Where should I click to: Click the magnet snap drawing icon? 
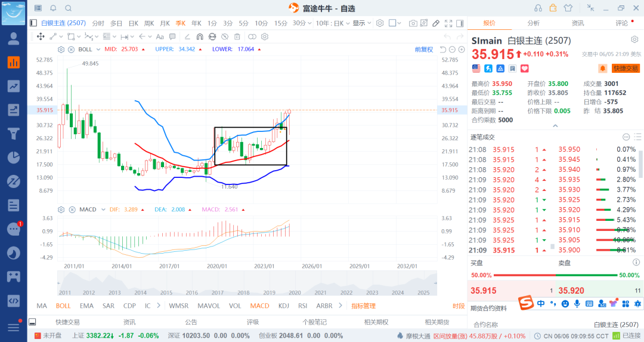coord(200,36)
